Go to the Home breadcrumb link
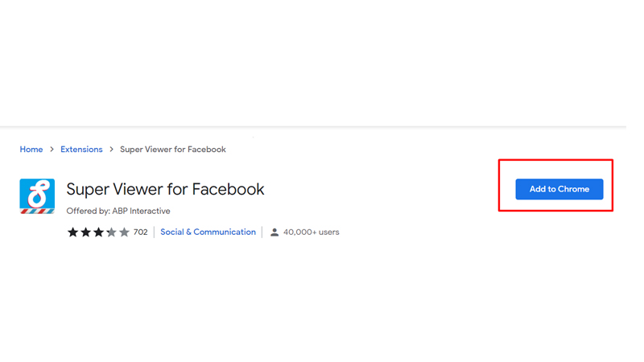Image resolution: width=644 pixels, height=362 pixels. tap(31, 150)
